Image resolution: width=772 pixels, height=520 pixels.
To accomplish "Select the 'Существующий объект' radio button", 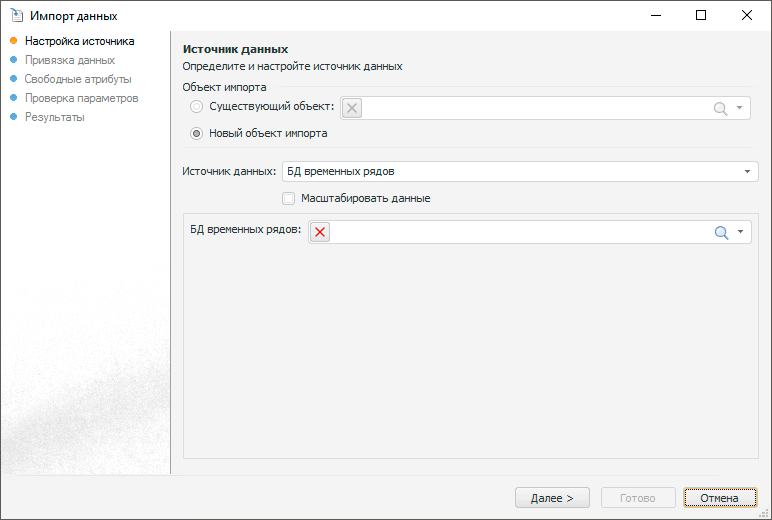I will (197, 107).
